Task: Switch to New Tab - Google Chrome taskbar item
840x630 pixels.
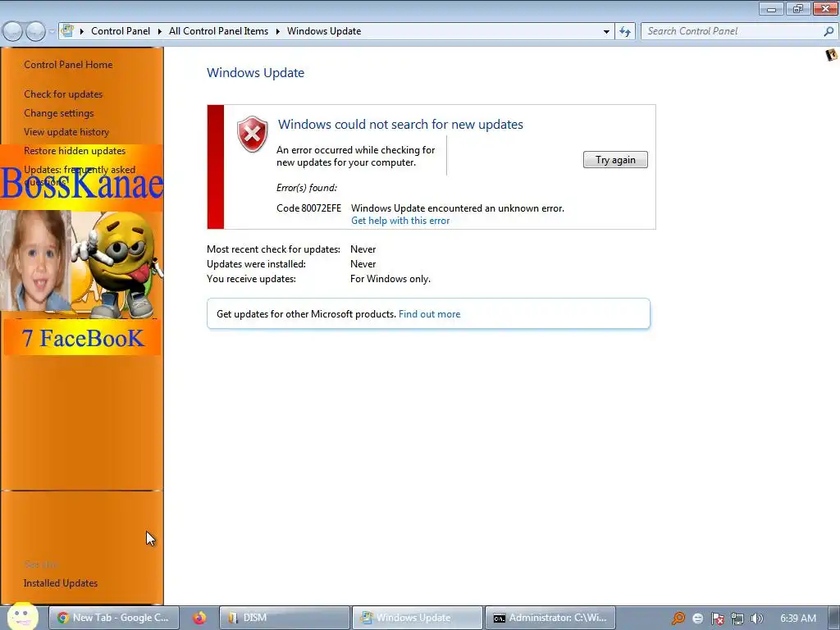Action: [x=113, y=618]
